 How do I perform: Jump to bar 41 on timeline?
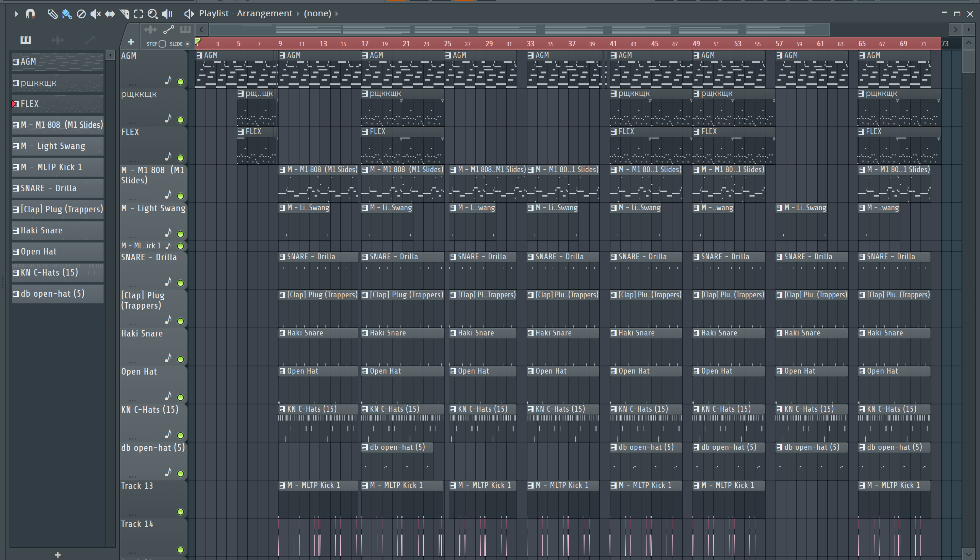613,44
